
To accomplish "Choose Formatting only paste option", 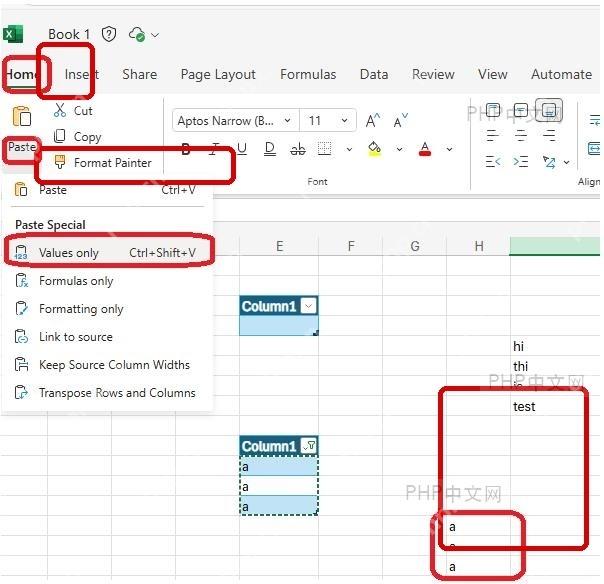I will (105, 309).
